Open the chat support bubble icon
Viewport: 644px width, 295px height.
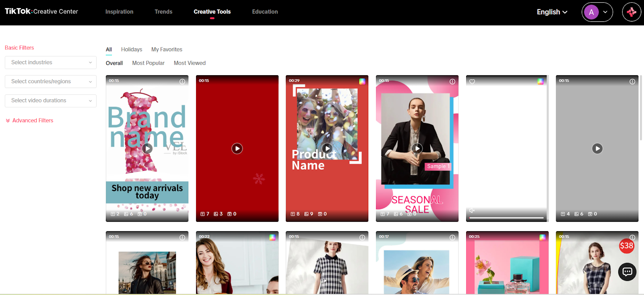click(627, 272)
